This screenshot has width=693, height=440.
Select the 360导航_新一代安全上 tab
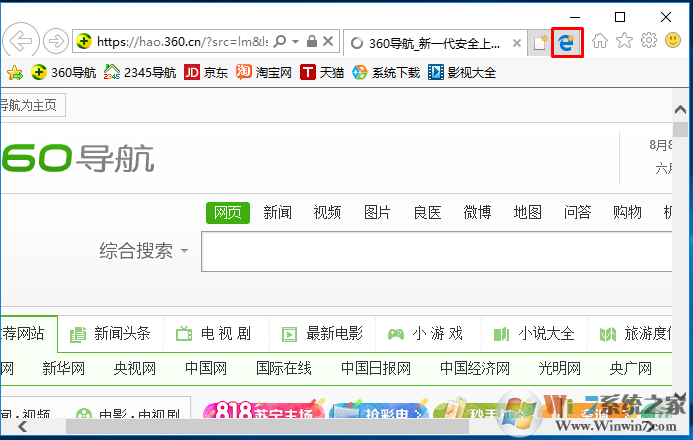(x=435, y=43)
